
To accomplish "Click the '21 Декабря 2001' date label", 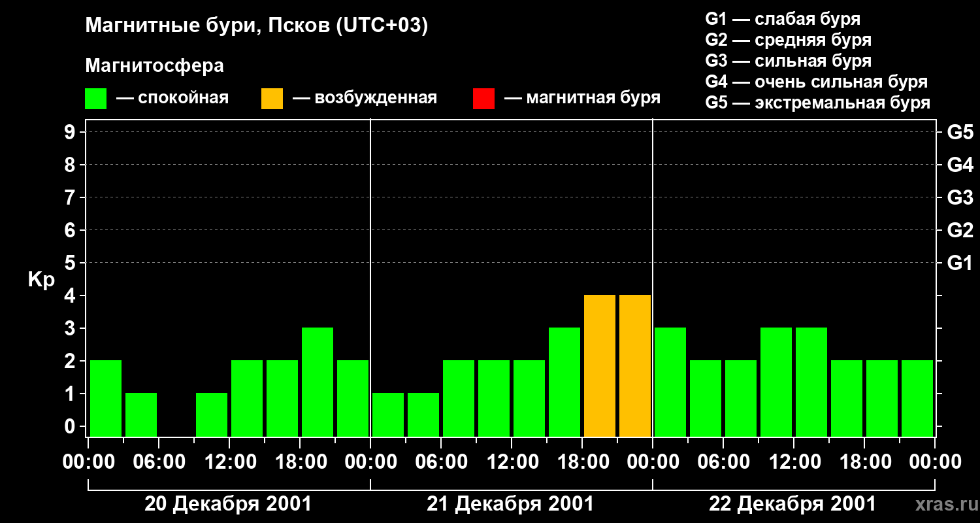I will click(510, 504).
